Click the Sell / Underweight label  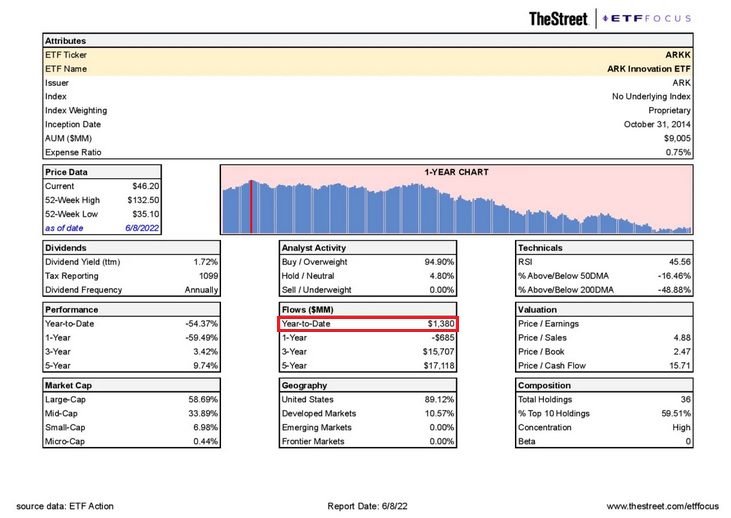[x=317, y=290]
